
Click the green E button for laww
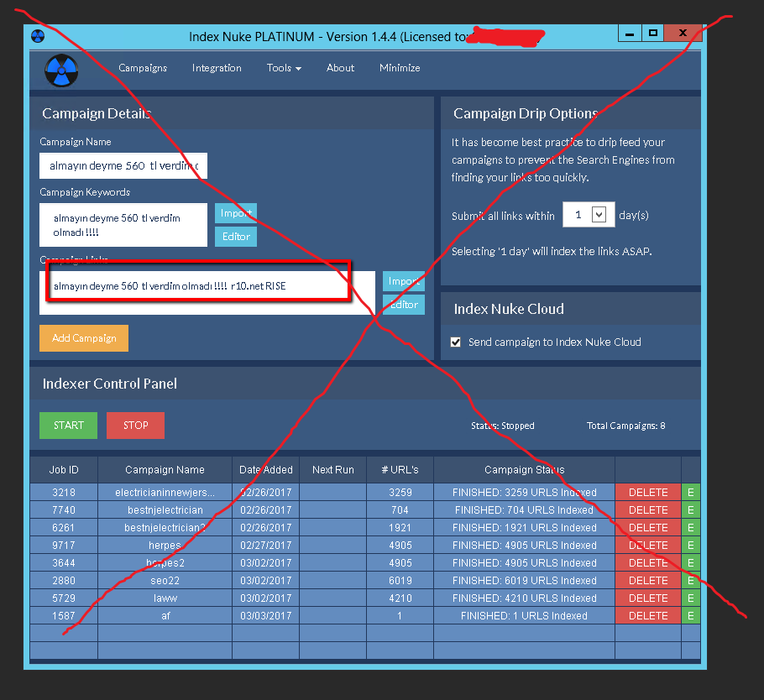tap(691, 598)
